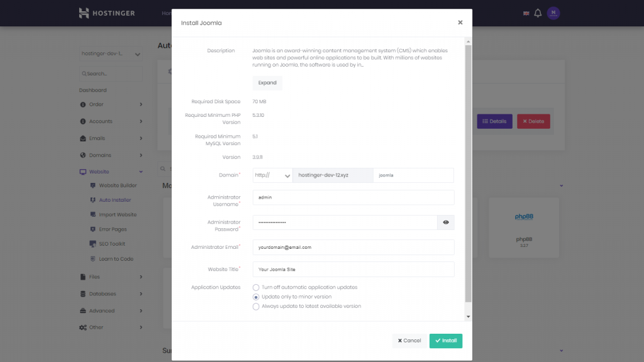Screen dimensions: 644x362
Task: Click the Website Builder sidebar icon
Action: pyautogui.click(x=93, y=185)
